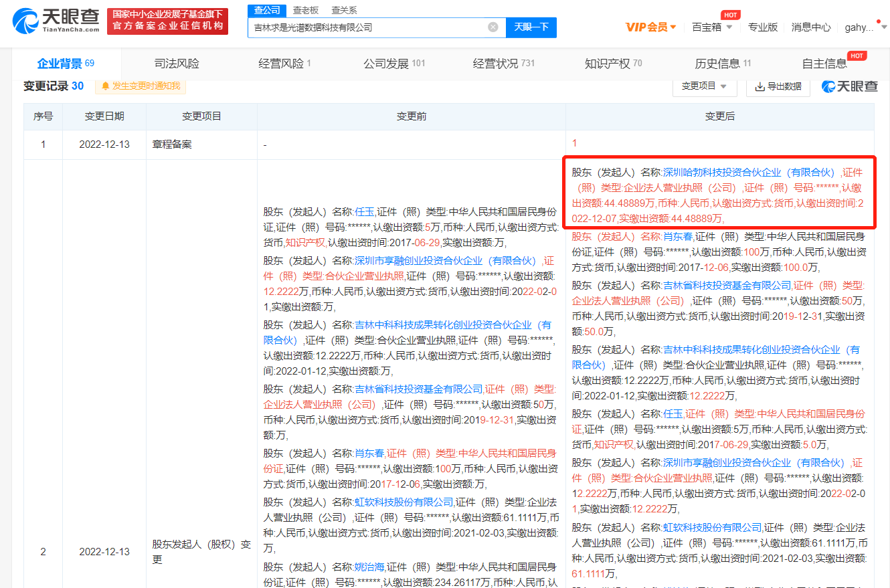Click the 变更后 column header

[720, 116]
